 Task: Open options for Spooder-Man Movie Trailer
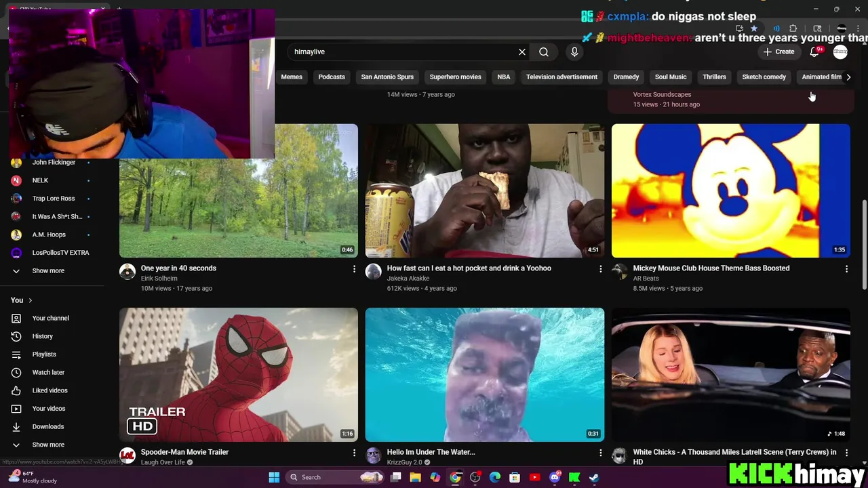354,453
